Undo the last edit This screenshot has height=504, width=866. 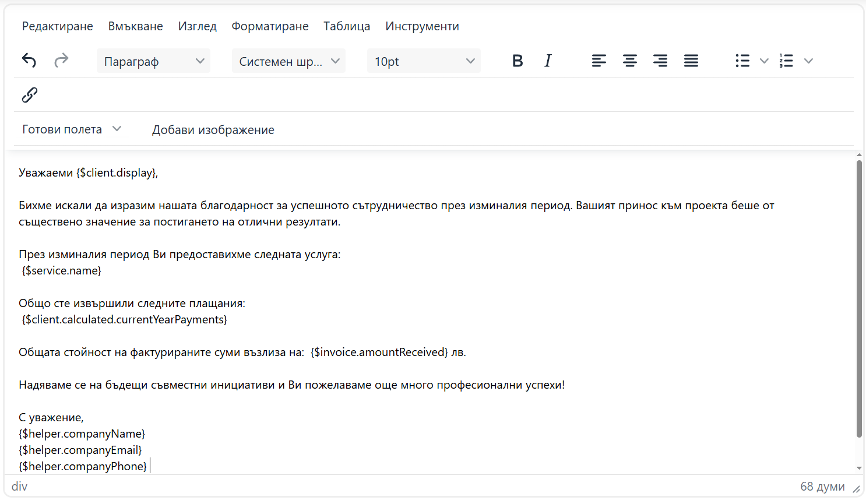coord(29,61)
